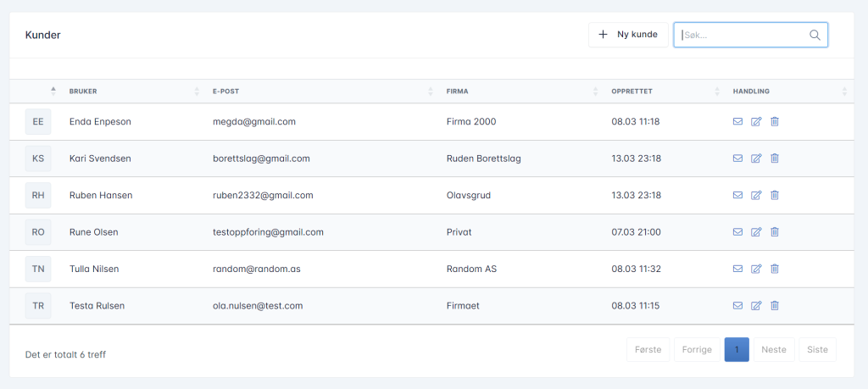868x389 pixels.
Task: Go to page 1 in pagination
Action: (x=737, y=350)
